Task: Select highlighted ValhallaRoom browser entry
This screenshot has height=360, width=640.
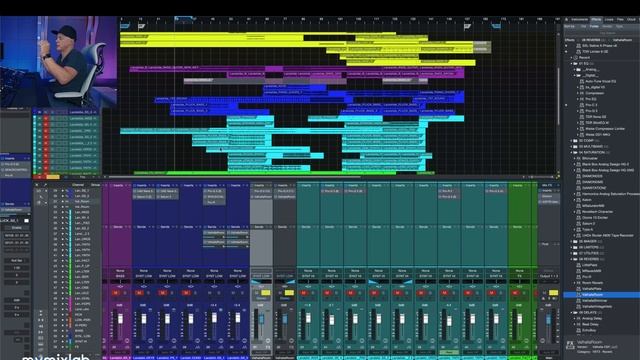Action: point(602,295)
